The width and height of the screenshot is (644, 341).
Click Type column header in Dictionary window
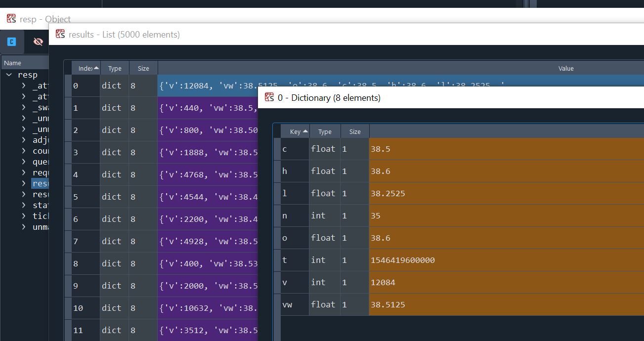pos(325,131)
